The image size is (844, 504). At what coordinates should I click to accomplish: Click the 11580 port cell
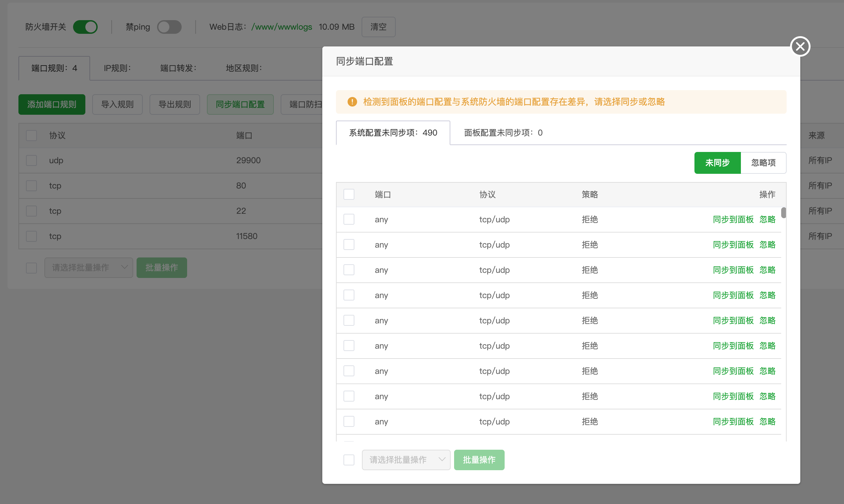pyautogui.click(x=247, y=236)
